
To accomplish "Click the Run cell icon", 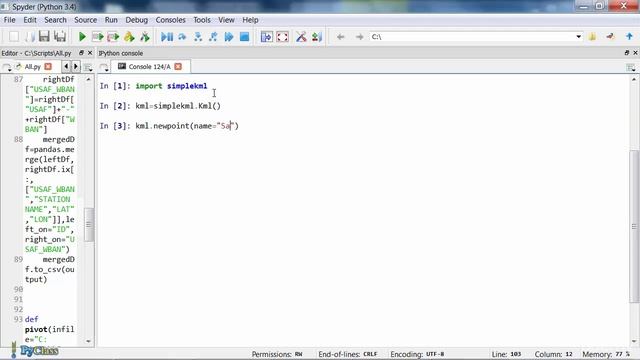I will pyautogui.click(x=98, y=37).
